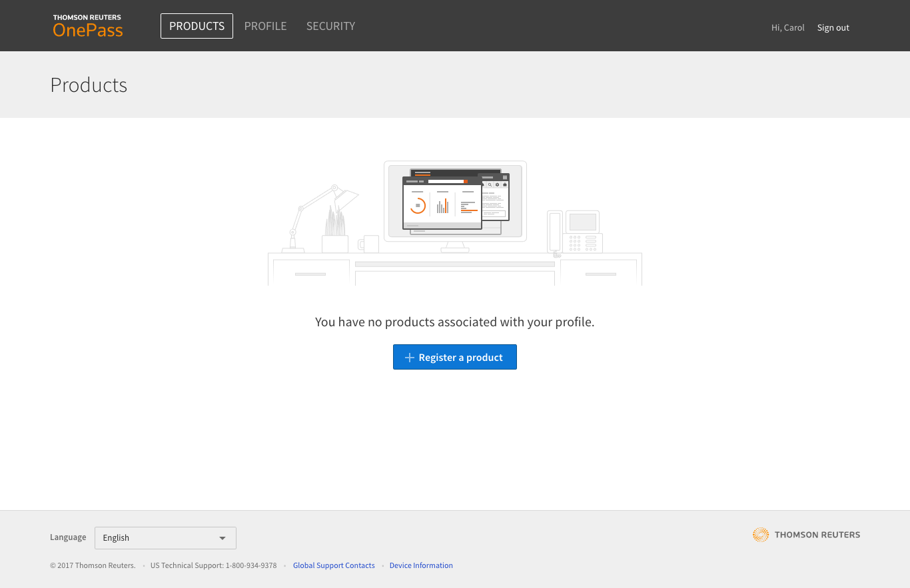Click the orange donut chart in monitor

coord(418,205)
